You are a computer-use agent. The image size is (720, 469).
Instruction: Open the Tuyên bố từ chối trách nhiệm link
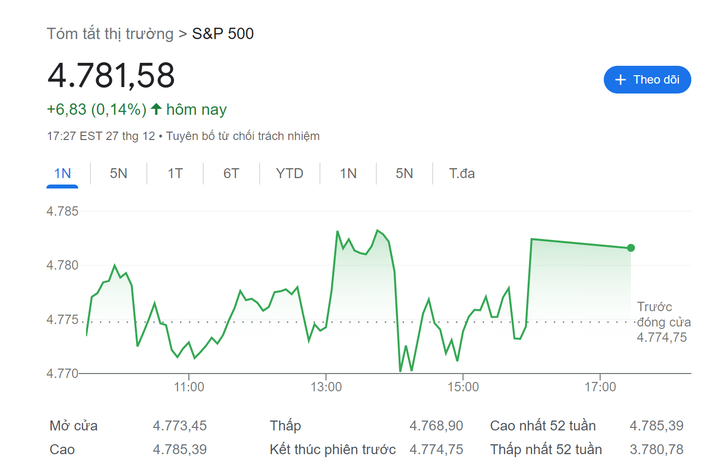[x=243, y=136]
